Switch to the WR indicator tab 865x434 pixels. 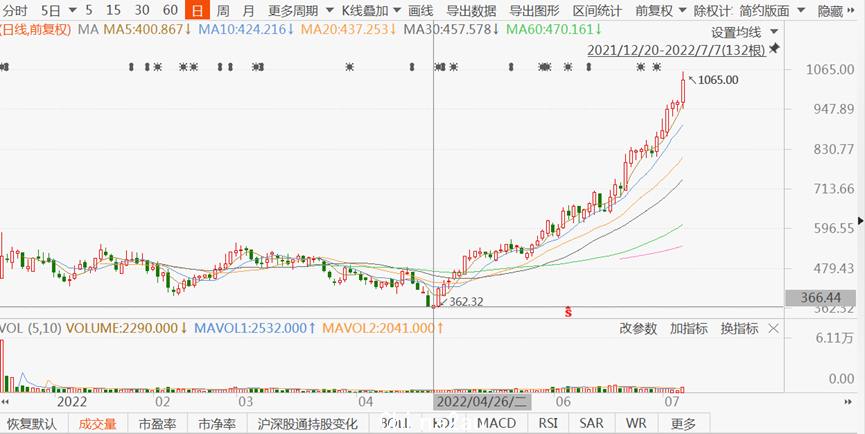636,424
